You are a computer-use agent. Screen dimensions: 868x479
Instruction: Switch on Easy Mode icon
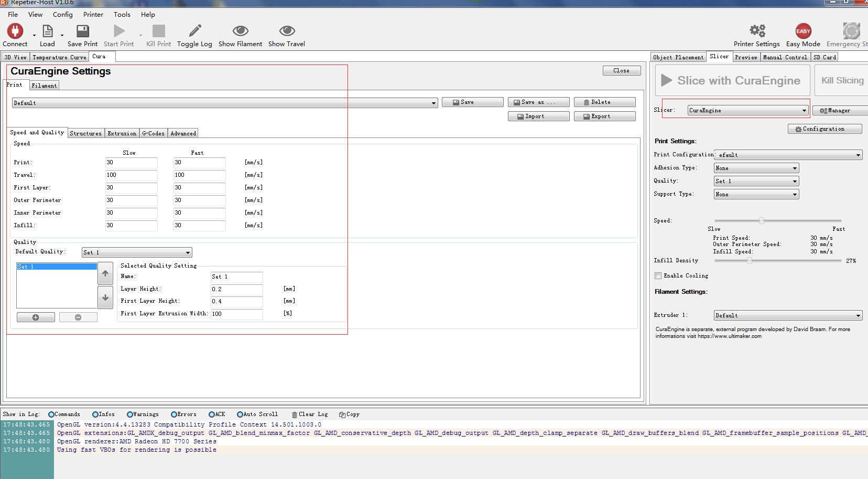pyautogui.click(x=803, y=31)
